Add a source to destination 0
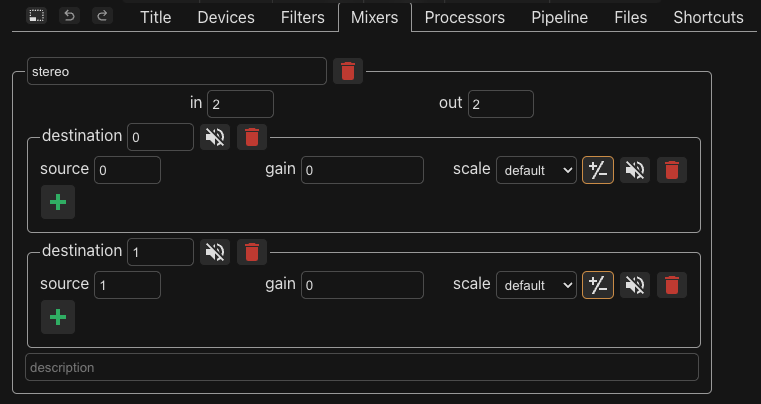761x404 pixels. tap(58, 202)
